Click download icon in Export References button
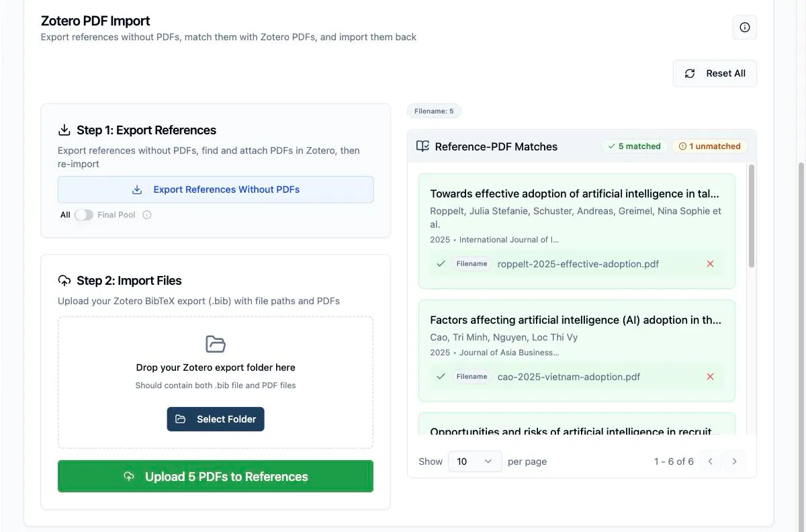 click(x=137, y=190)
